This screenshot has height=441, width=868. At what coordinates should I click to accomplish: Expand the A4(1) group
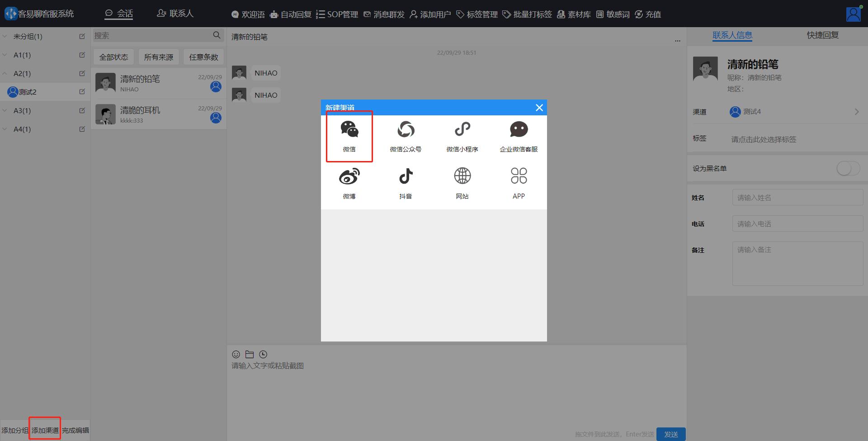point(5,129)
